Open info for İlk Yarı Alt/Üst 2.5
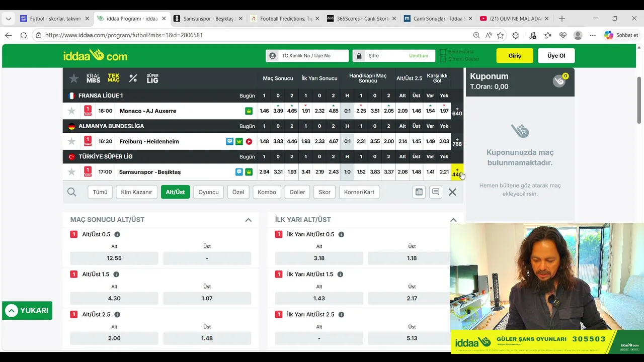Image resolution: width=644 pixels, height=362 pixels. [x=341, y=315]
